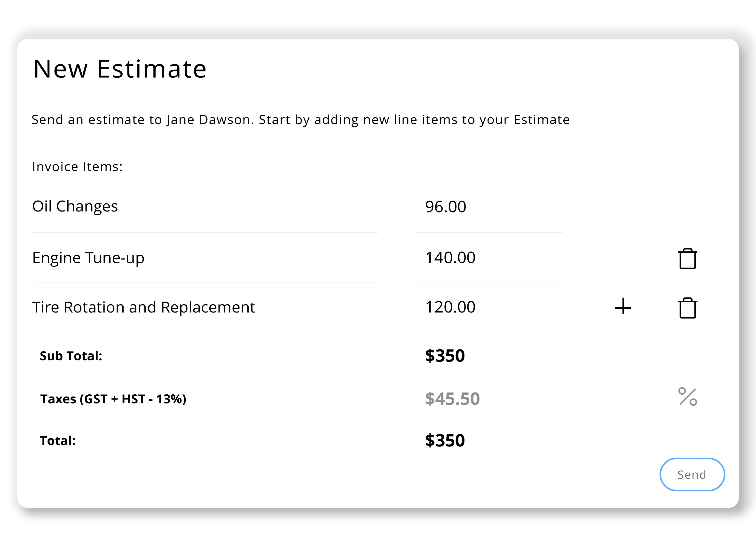Delete the Engine Tune-up line item
The height and width of the screenshot is (547, 756).
click(687, 259)
